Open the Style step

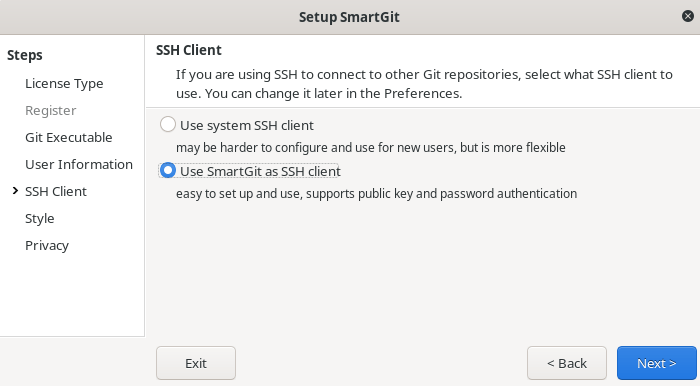point(40,219)
